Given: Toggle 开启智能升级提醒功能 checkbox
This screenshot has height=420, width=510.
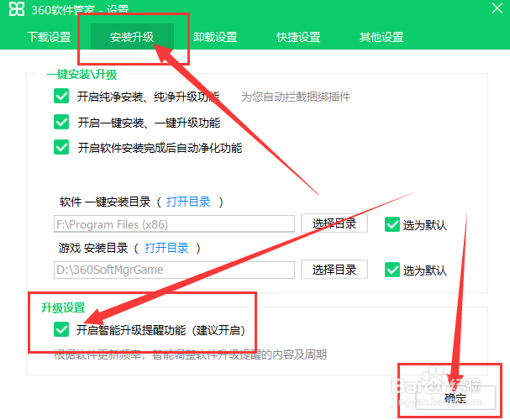Looking at the screenshot, I should (61, 329).
